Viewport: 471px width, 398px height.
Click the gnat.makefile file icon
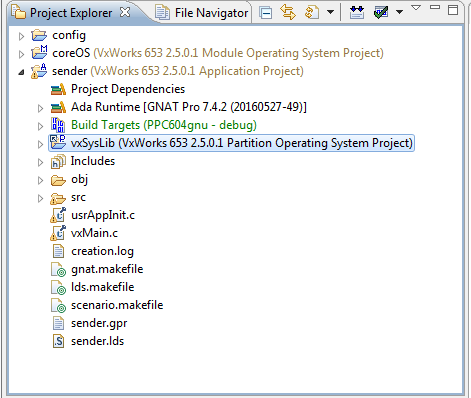[59, 269]
